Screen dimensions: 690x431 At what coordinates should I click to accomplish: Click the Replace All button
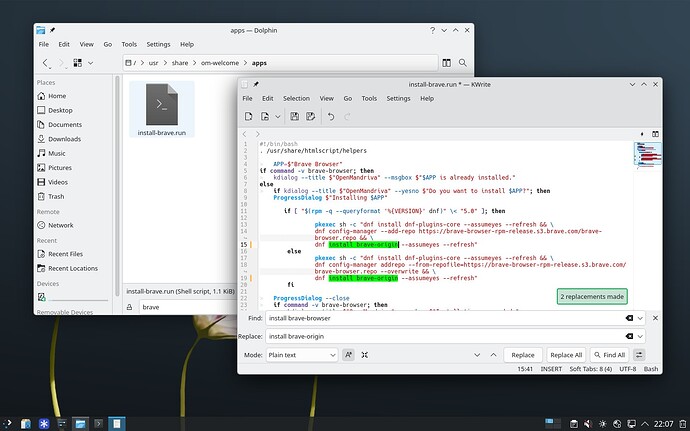(566, 355)
